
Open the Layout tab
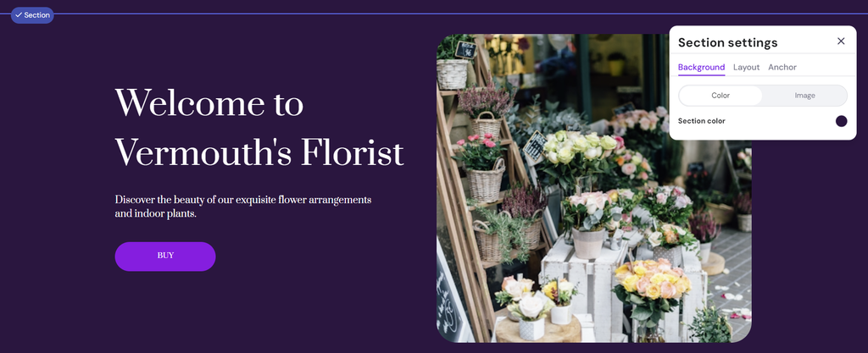tap(746, 68)
